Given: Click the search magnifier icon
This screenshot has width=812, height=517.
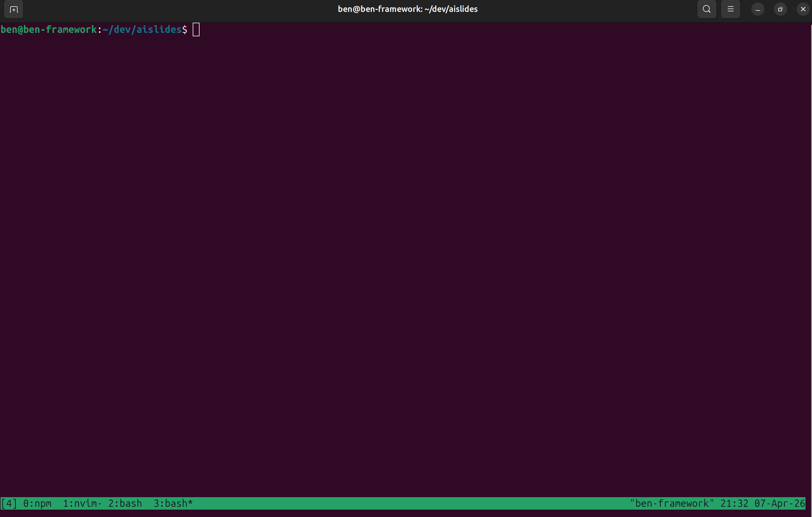Looking at the screenshot, I should [x=707, y=9].
